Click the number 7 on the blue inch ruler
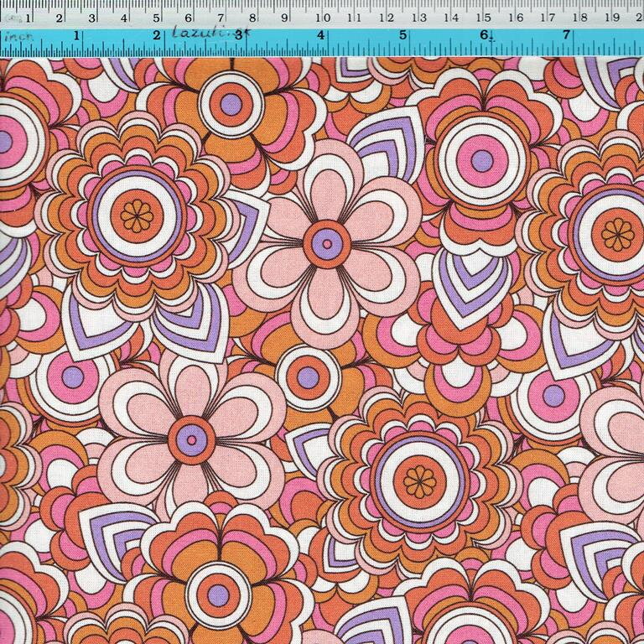 tap(566, 35)
